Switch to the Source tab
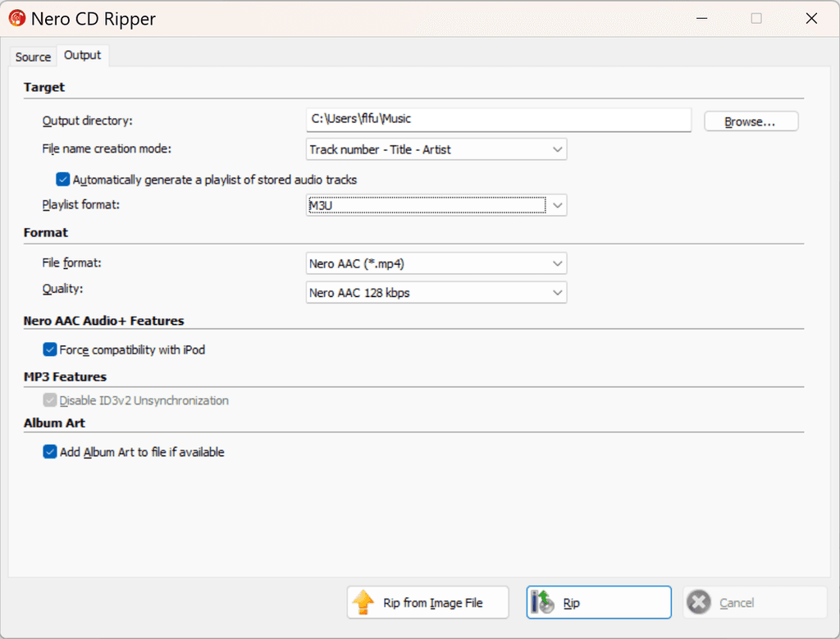Viewport: 840px width, 639px height. coord(32,56)
